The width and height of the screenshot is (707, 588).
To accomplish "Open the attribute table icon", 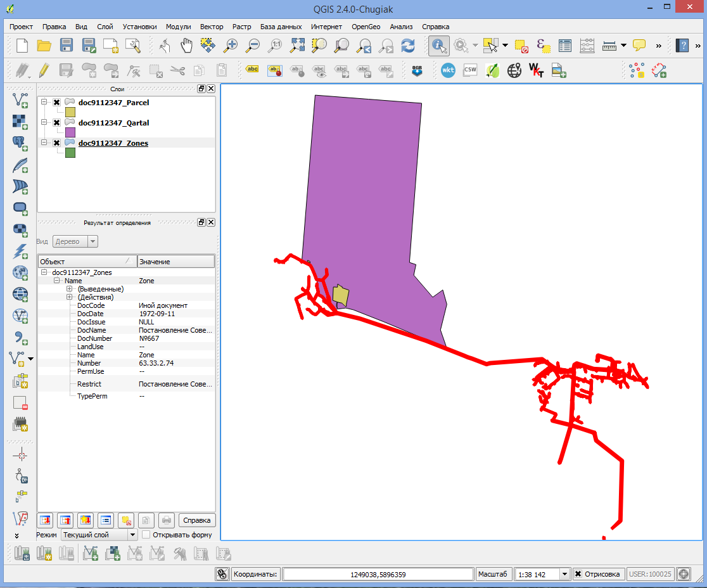I will click(565, 46).
